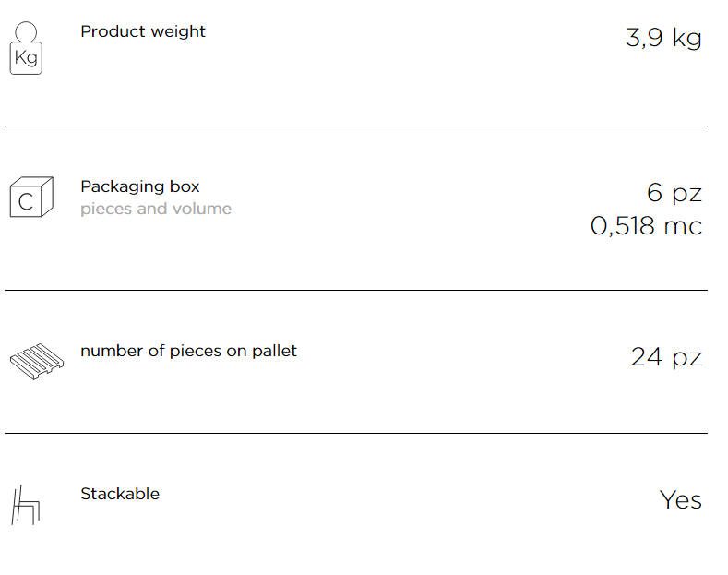Click the word pallet in label
Screen dimensions: 728x575
click(x=274, y=351)
